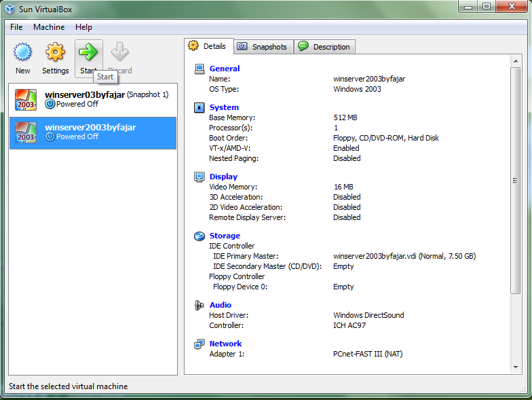Click the Remote Display Server label
Image resolution: width=532 pixels, height=400 pixels.
pos(247,217)
